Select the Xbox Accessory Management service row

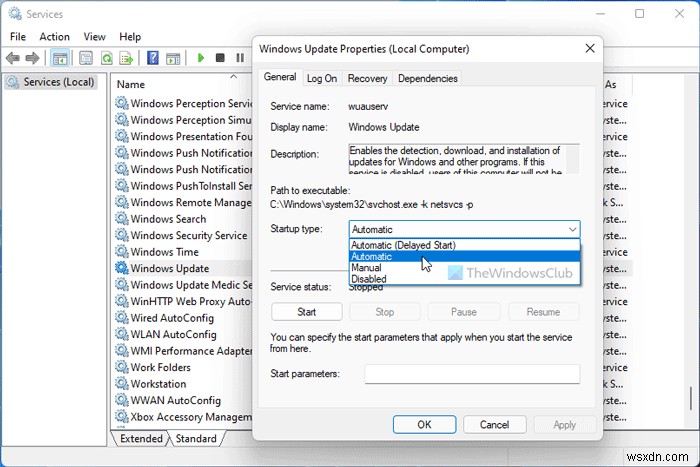point(183,417)
